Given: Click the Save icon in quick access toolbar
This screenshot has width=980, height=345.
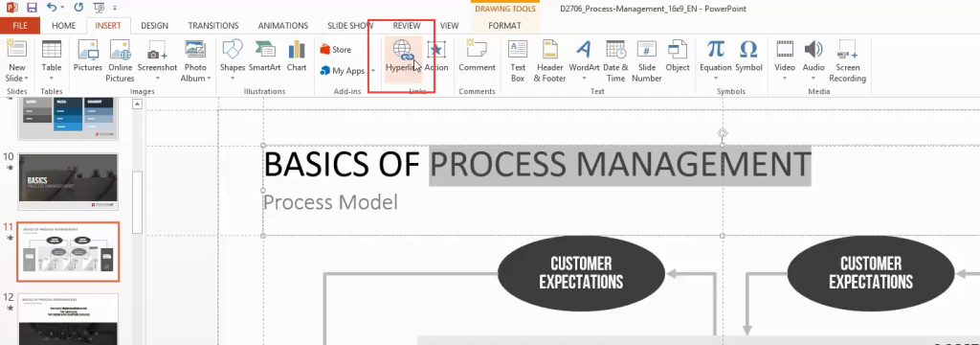Looking at the screenshot, I should pyautogui.click(x=32, y=8).
